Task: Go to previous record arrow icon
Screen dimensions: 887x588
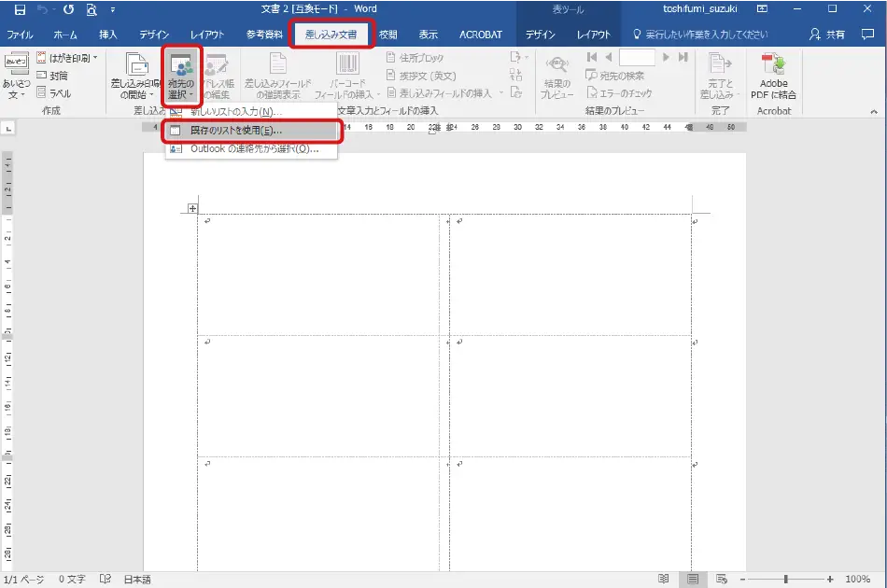Action: pyautogui.click(x=608, y=57)
